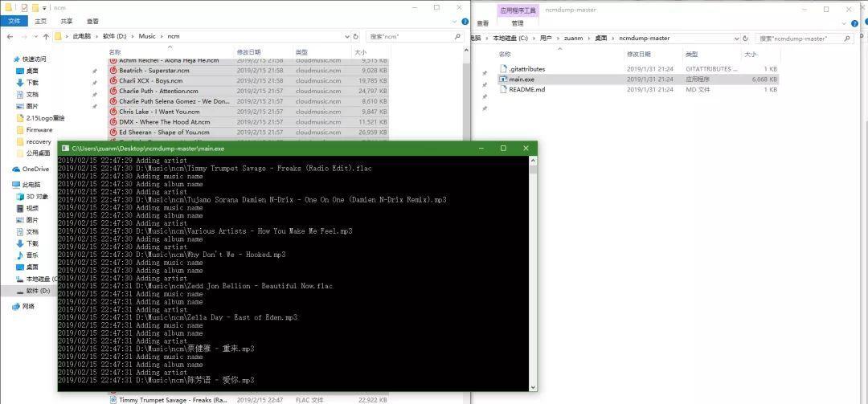Click the icon of Charlie Puth Selena Gomez file
The image size is (868, 404).
coord(113,101)
